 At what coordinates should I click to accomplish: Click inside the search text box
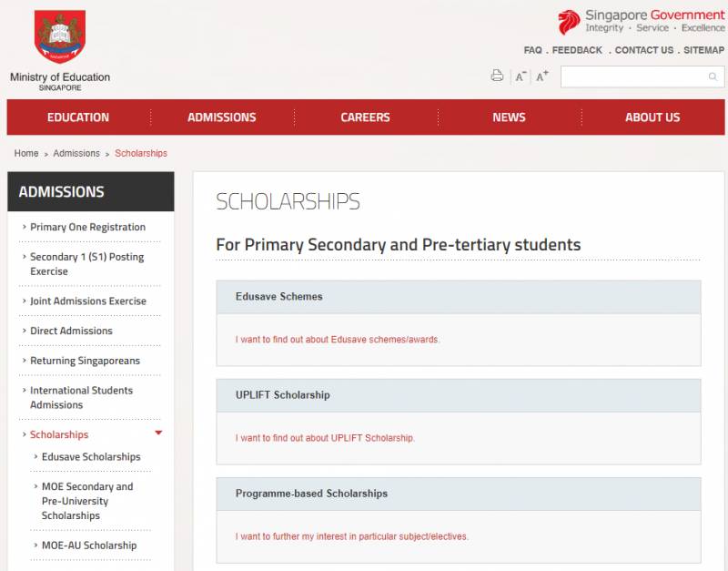pyautogui.click(x=632, y=76)
